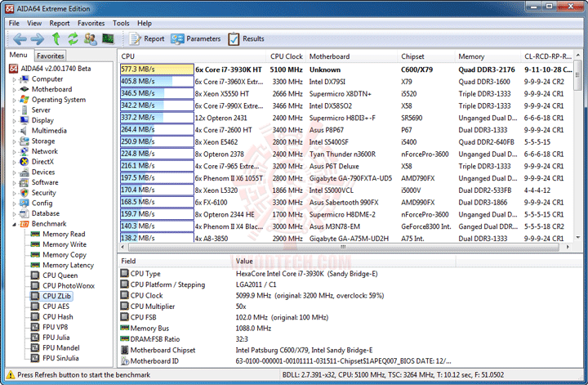Click the results list horizontal scrollbar
This screenshot has height=385, width=588.
tap(343, 247)
